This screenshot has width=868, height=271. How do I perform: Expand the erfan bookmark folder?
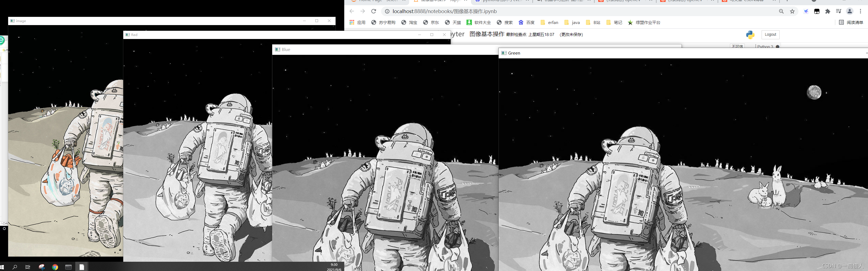click(549, 23)
